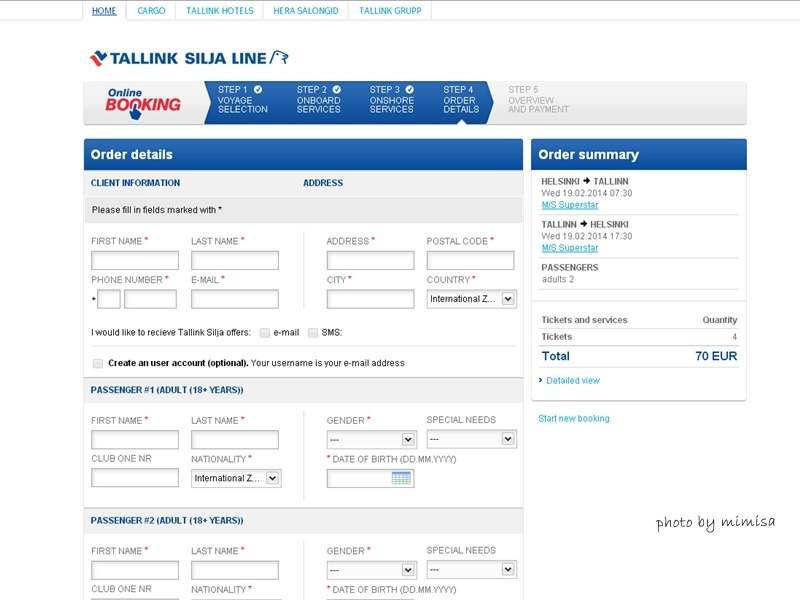Screen dimensions: 800x600
Task: Click Passenger #1 Last Name field
Action: click(x=235, y=439)
